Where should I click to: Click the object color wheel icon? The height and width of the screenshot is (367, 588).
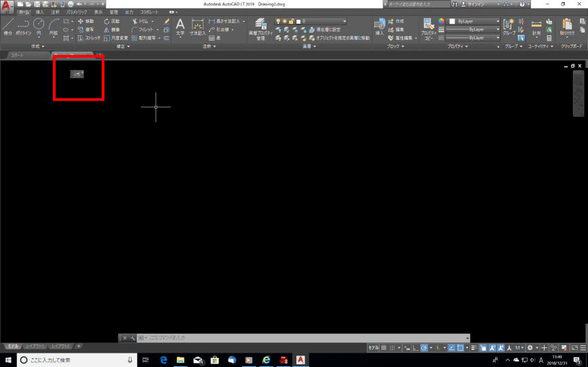(x=442, y=22)
